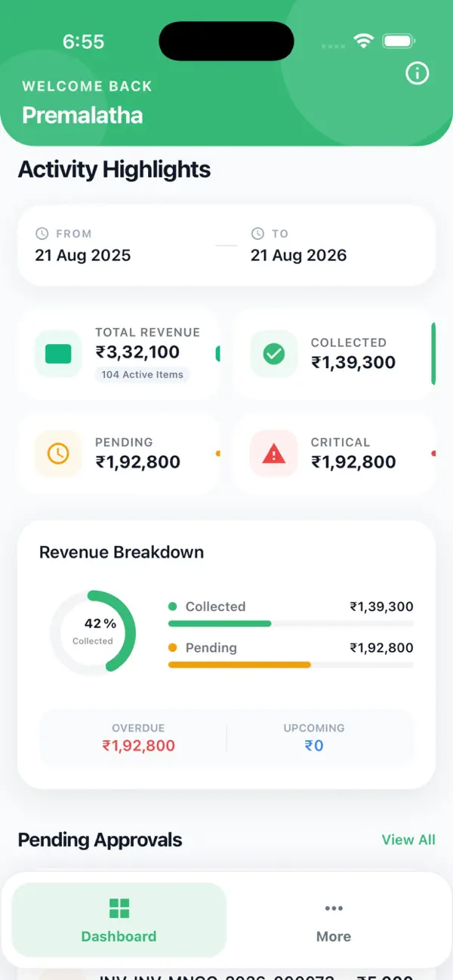Click the Collected green checkmark icon
This screenshot has height=980, width=453.
(274, 354)
